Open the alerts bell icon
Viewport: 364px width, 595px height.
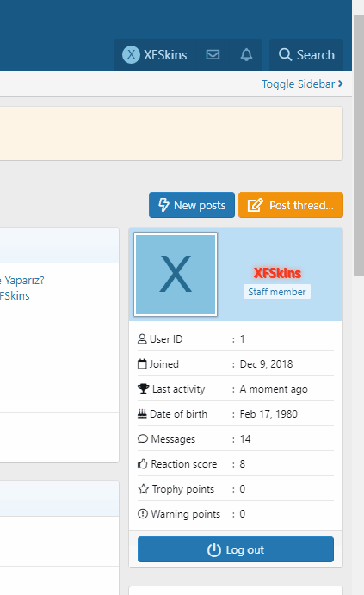click(x=246, y=54)
